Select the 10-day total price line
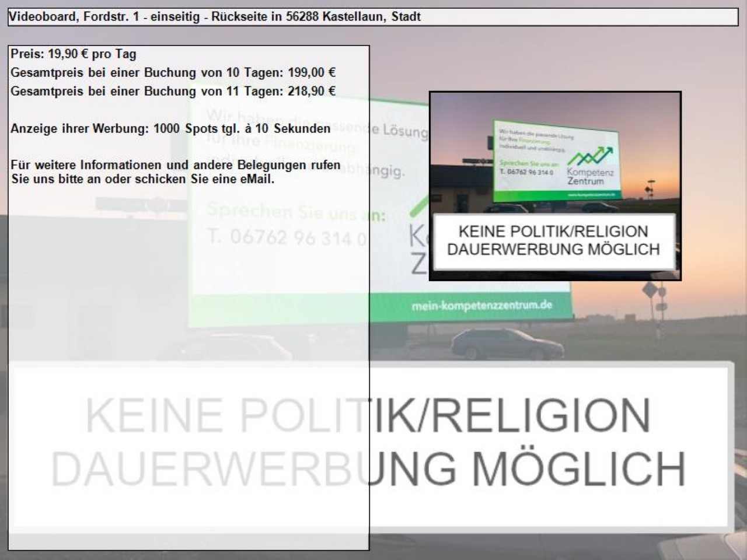The image size is (747, 560). point(173,73)
